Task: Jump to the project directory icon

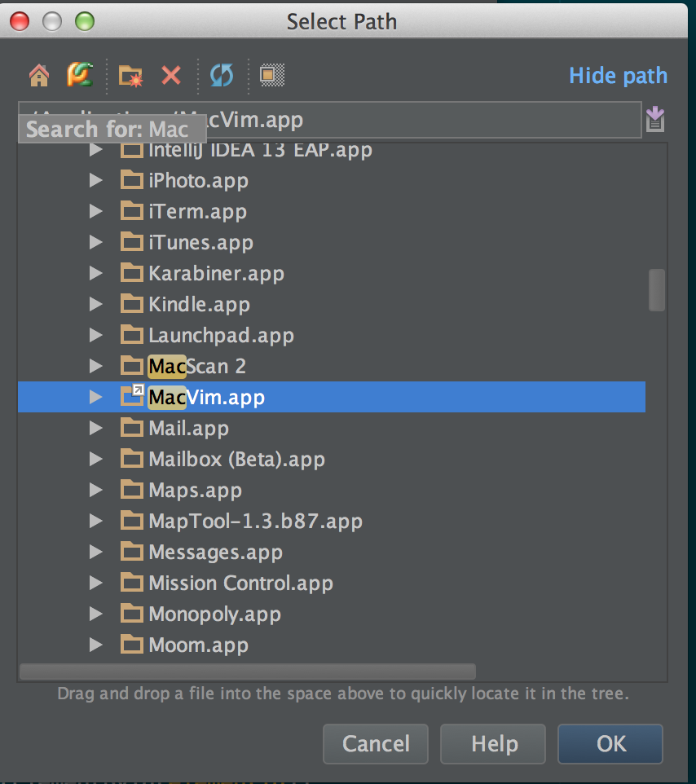Action: [80, 74]
